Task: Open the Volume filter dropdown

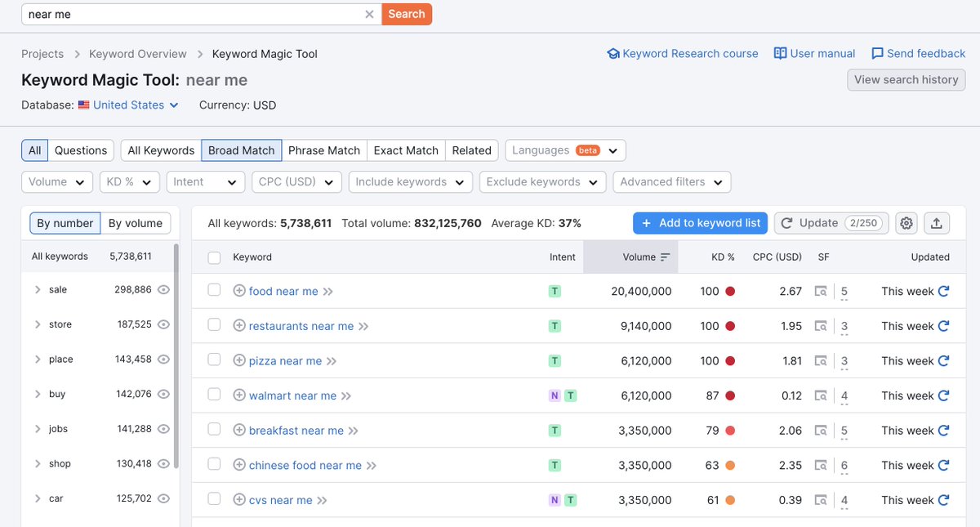Action: [x=57, y=181]
